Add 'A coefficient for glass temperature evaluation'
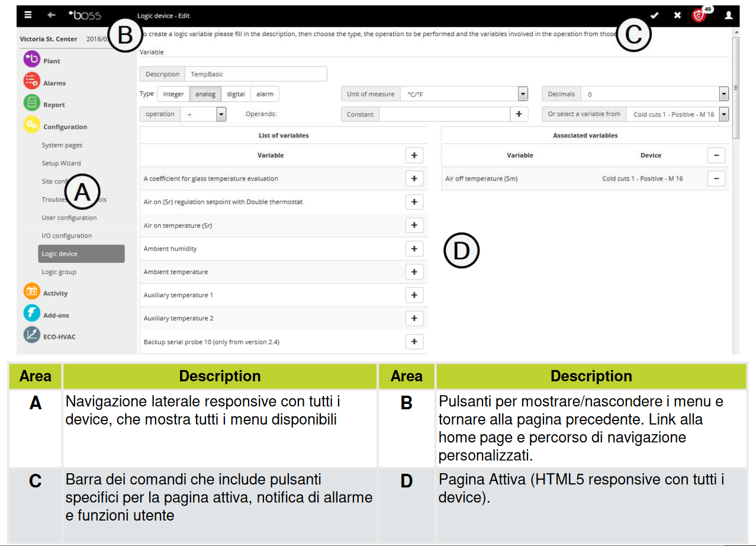756x546 pixels. click(414, 178)
